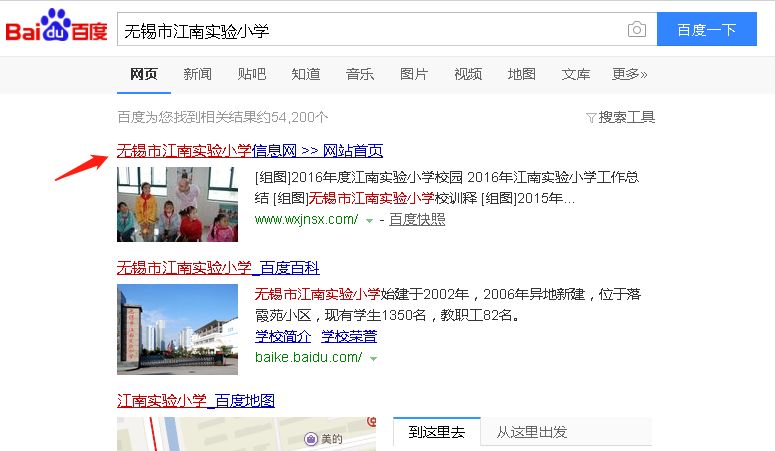Click the baike.baidu.com/ URL text
The height and width of the screenshot is (451, 775).
point(308,357)
